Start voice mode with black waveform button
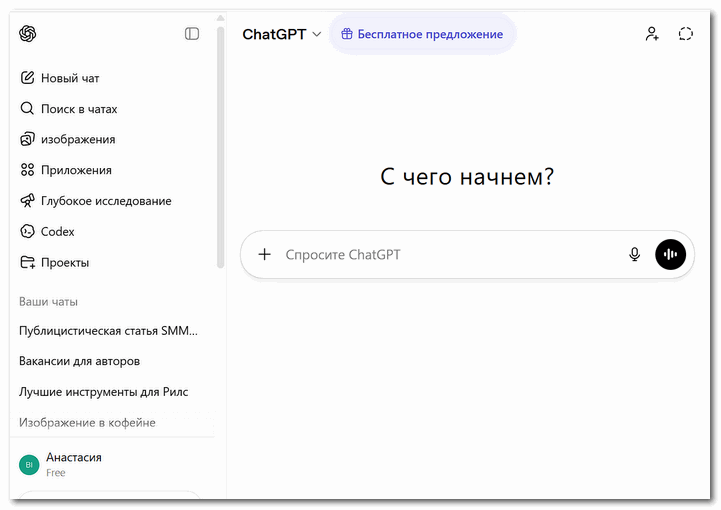This screenshot has width=721, height=510. point(671,255)
